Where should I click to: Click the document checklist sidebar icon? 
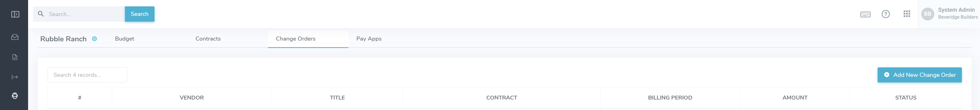[x=15, y=57]
